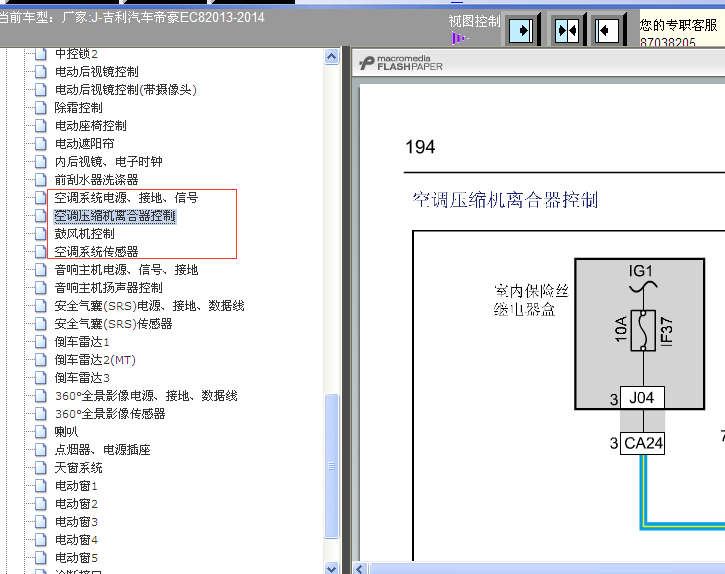This screenshot has width=725, height=574.
Task: Click the page icon beside 点烟器、电源插座
Action: [41, 450]
